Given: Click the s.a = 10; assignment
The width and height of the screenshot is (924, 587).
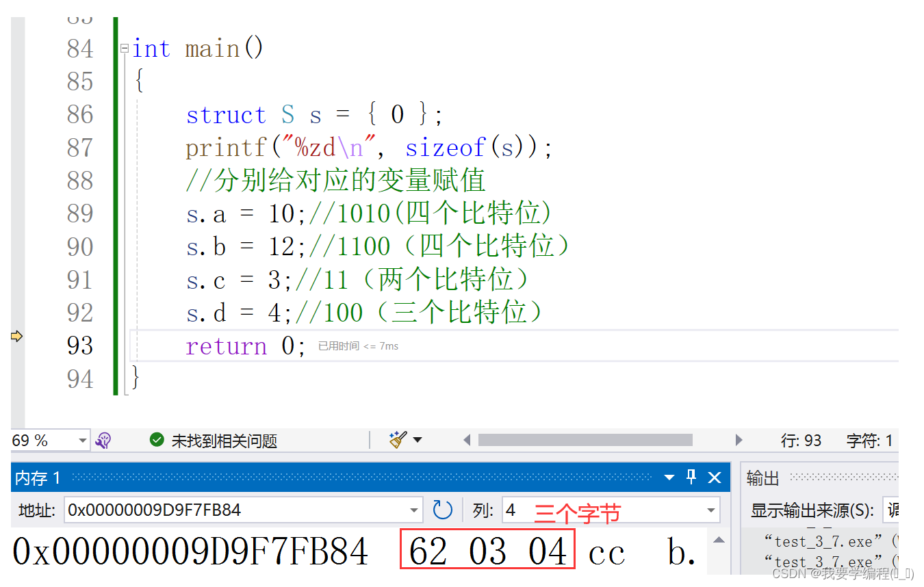Looking at the screenshot, I should click(x=246, y=214).
